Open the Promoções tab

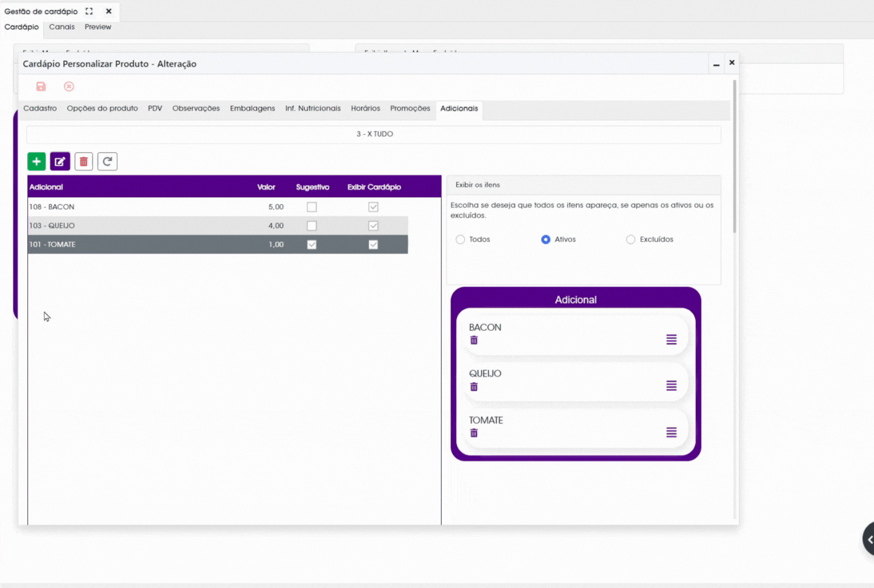[x=410, y=108]
